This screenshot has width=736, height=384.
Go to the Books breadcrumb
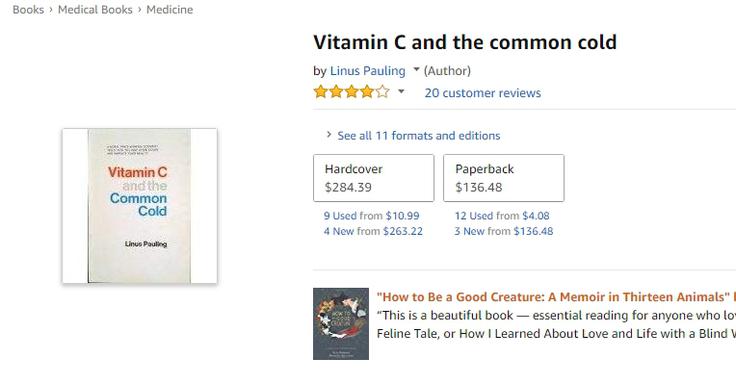coord(28,10)
